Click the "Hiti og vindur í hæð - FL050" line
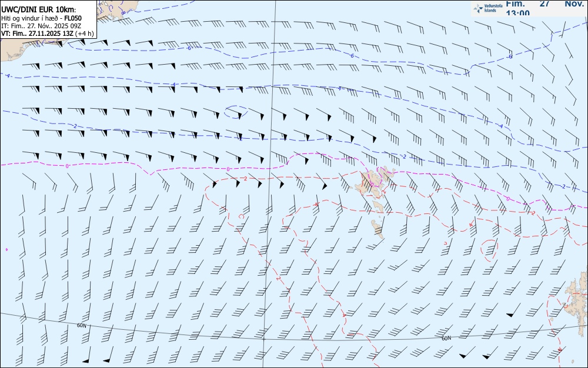The width and height of the screenshot is (588, 368). coord(41,18)
